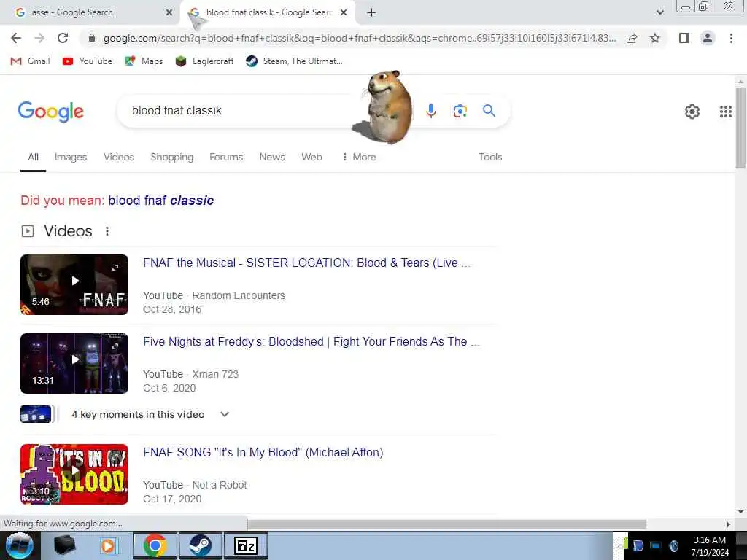Screen dimensions: 747x560
Task: Share this page using share icon
Action: pyautogui.click(x=632, y=38)
